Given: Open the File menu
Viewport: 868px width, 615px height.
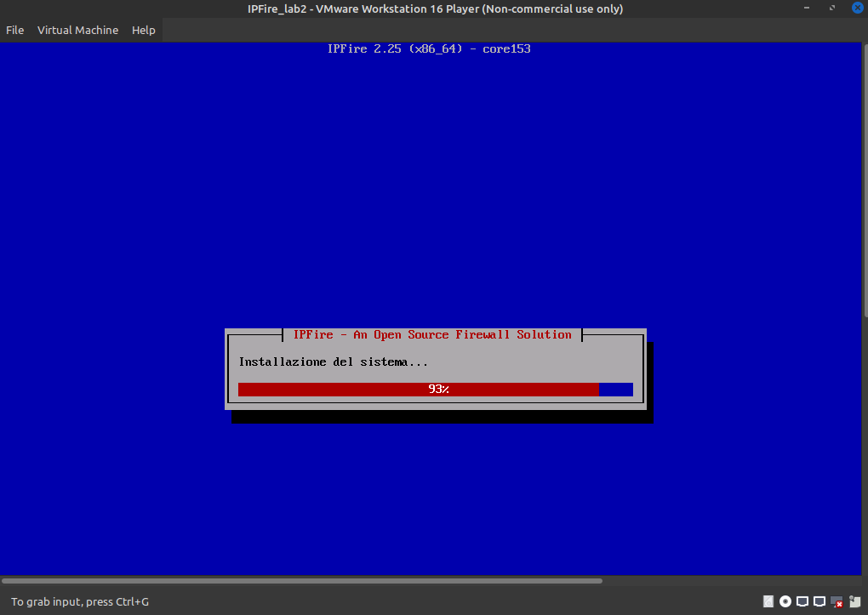Looking at the screenshot, I should click(15, 30).
